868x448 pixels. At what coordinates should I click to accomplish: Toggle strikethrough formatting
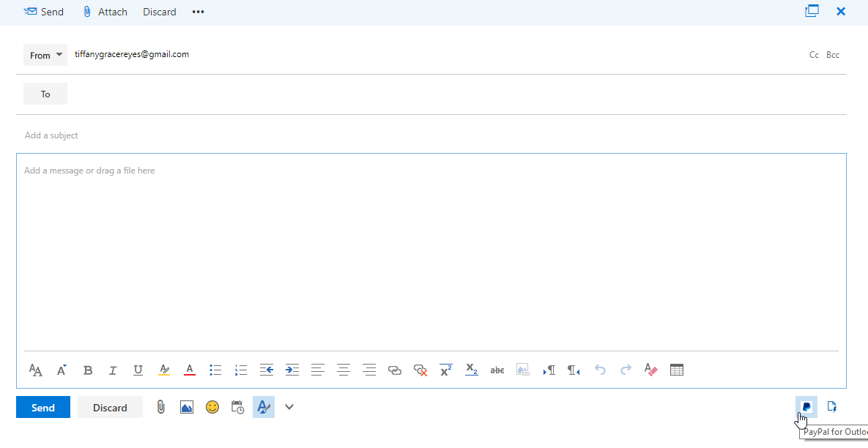point(497,370)
